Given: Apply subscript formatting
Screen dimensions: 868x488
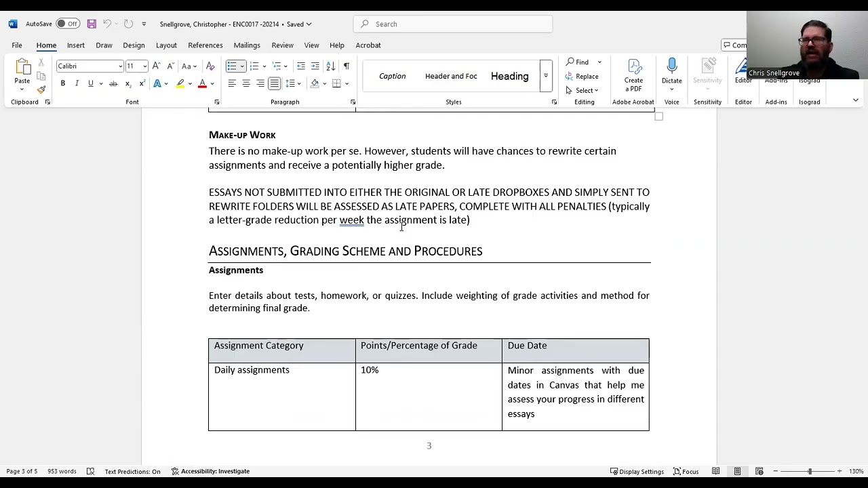Looking at the screenshot, I should 127,83.
